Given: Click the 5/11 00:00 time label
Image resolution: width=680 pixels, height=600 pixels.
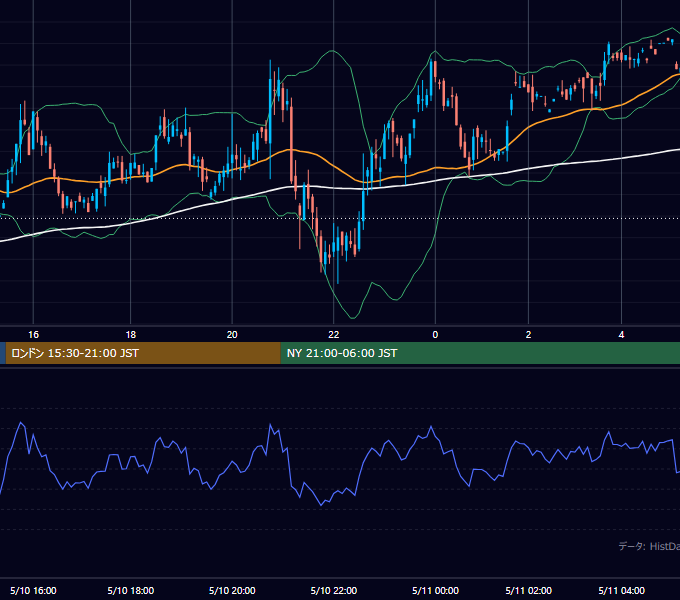Looking at the screenshot, I should pos(435,590).
